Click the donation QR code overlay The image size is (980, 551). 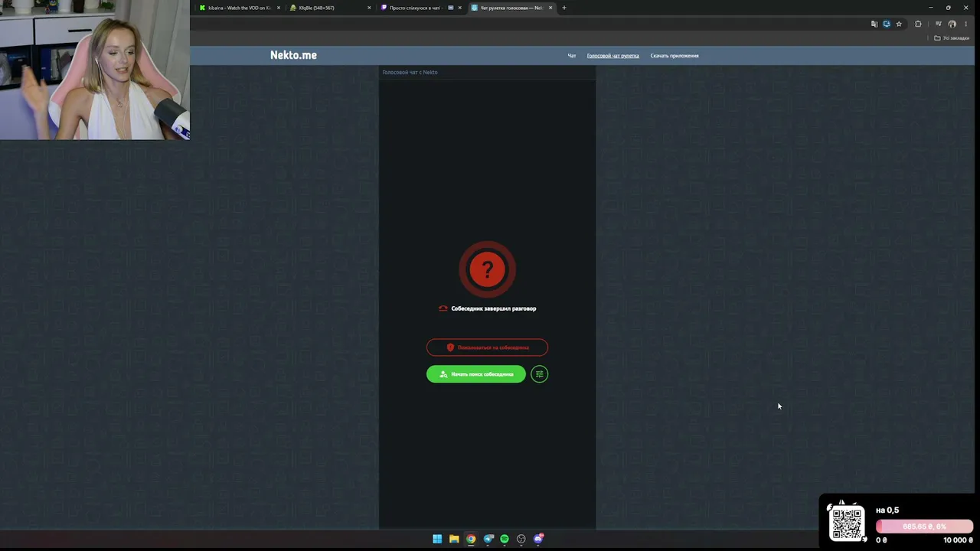tap(848, 523)
